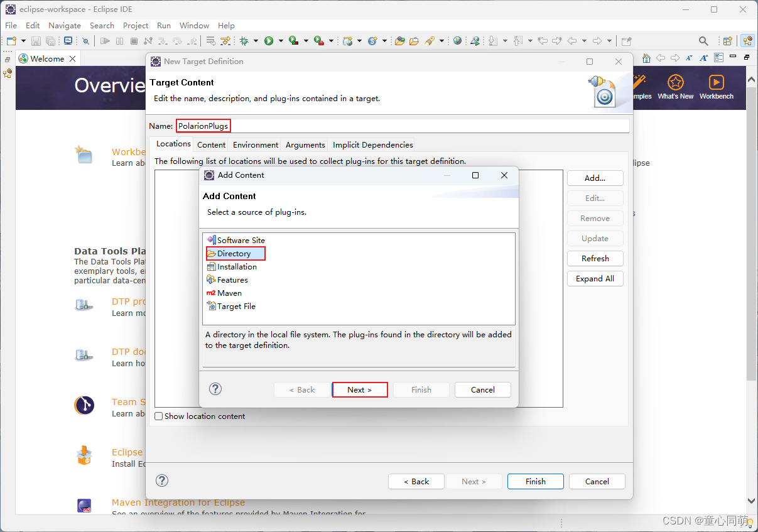
Task: Expand the Back navigation history dropdown arrow
Action: tap(584, 41)
